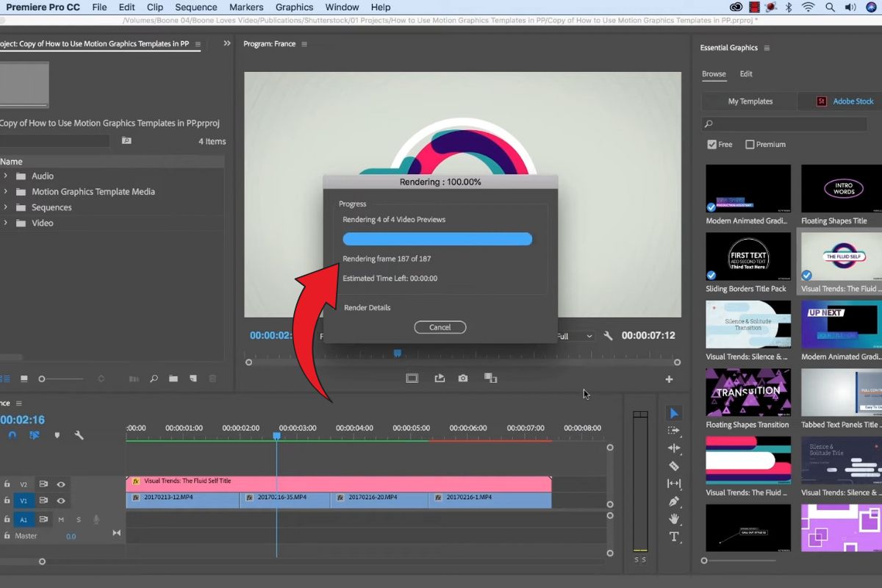Click the Master track volume value 0.0
This screenshot has height=588, width=882.
[x=71, y=537]
